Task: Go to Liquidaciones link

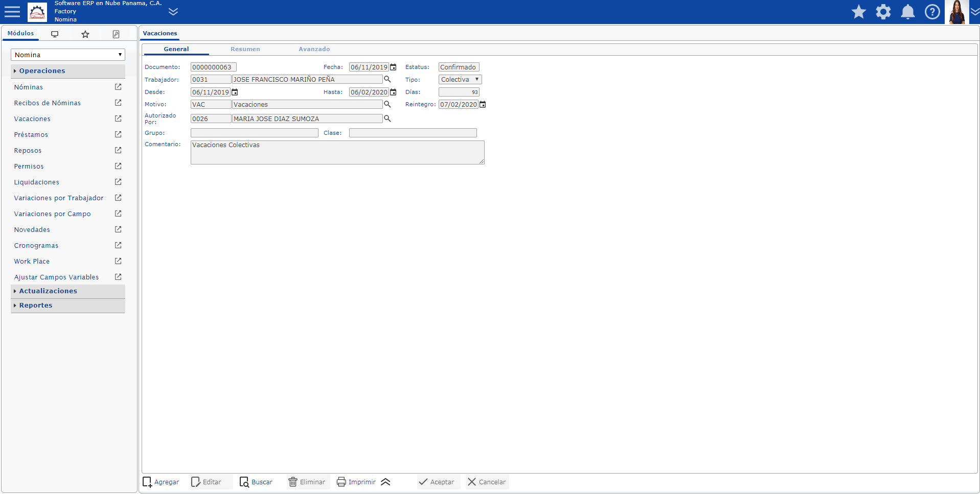Action: 37,182
